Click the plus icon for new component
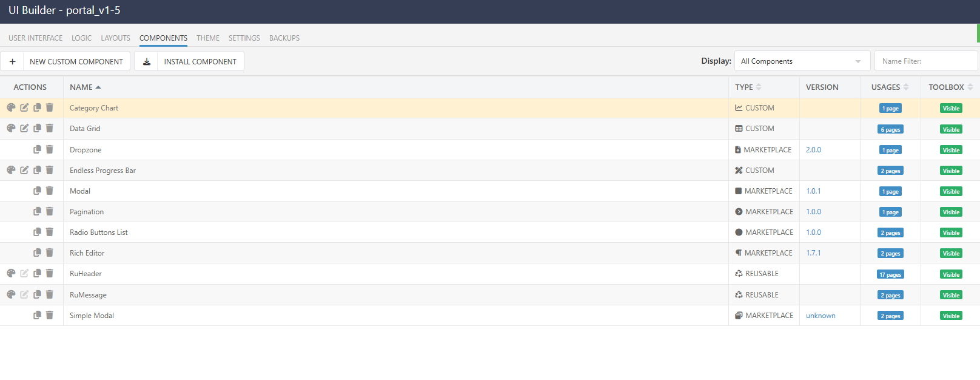The image size is (980, 380). (12, 61)
